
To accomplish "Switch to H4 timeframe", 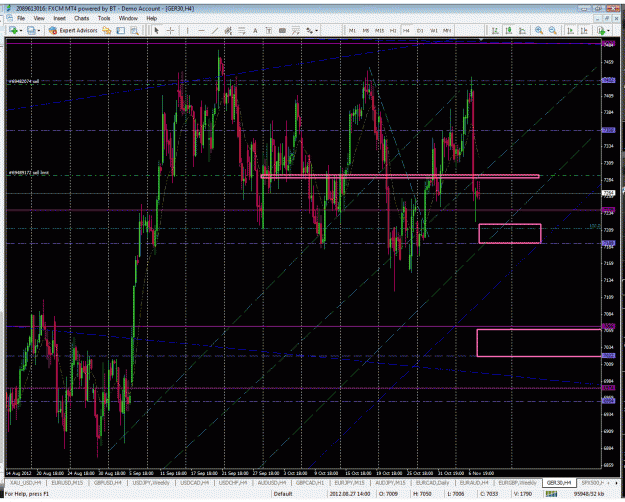I will (x=406, y=30).
